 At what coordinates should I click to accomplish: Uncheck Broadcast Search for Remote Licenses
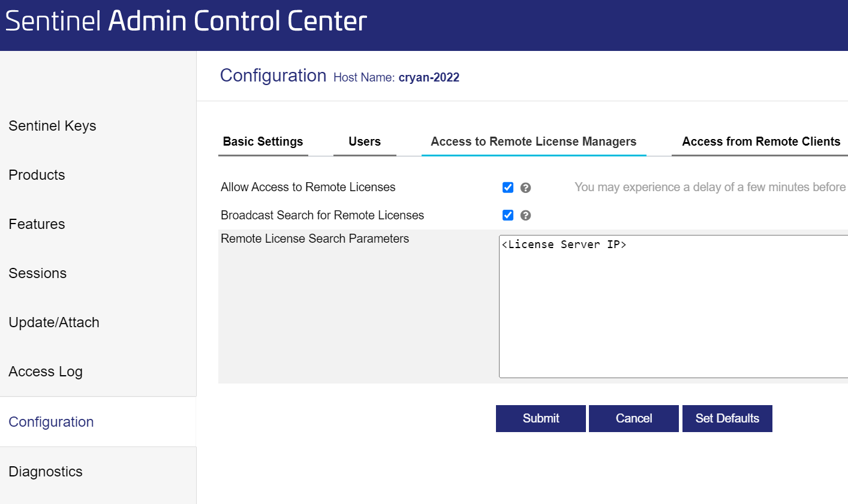(x=508, y=215)
